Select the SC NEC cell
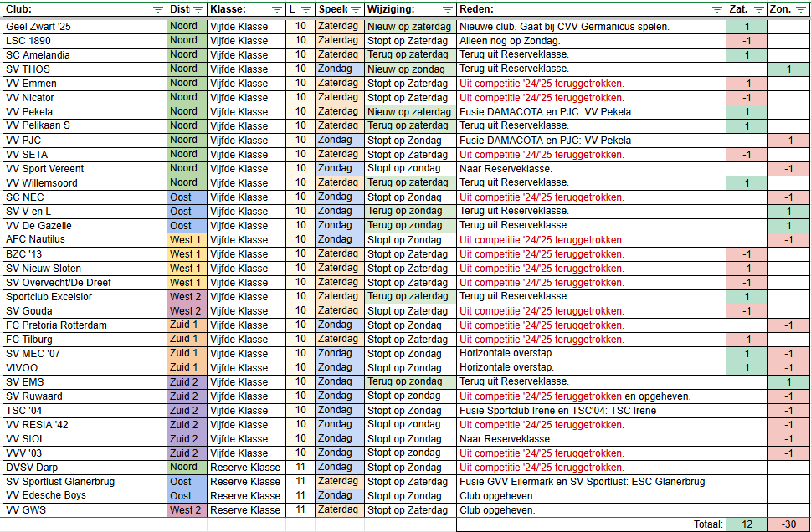The width and height of the screenshot is (811, 532). 85,197
